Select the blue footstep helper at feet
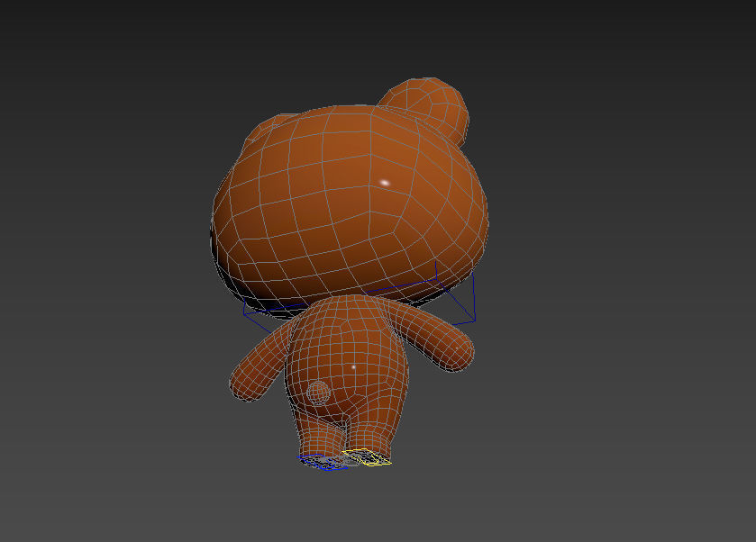The width and height of the screenshot is (756, 542). tap(322, 462)
